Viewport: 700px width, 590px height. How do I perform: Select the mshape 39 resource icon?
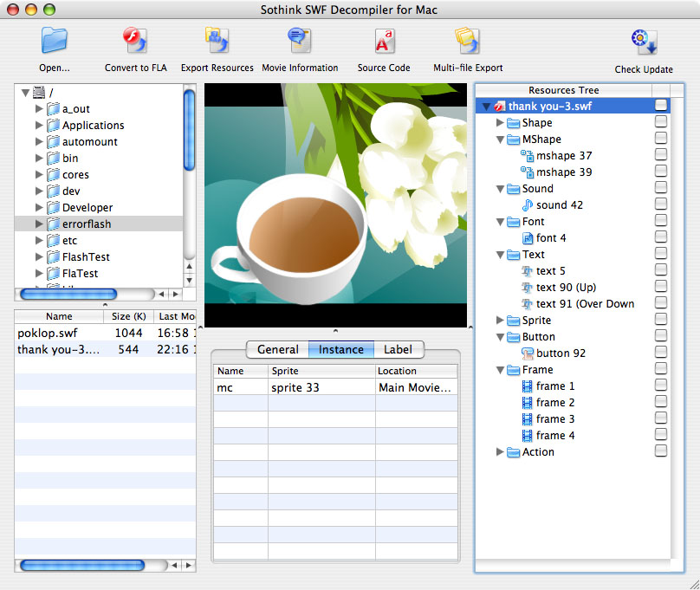528,172
